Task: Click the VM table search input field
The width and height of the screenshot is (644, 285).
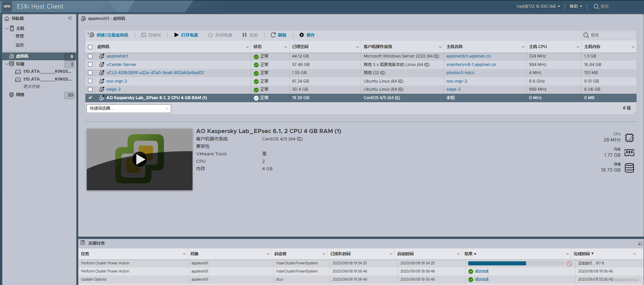Action: coord(609,35)
